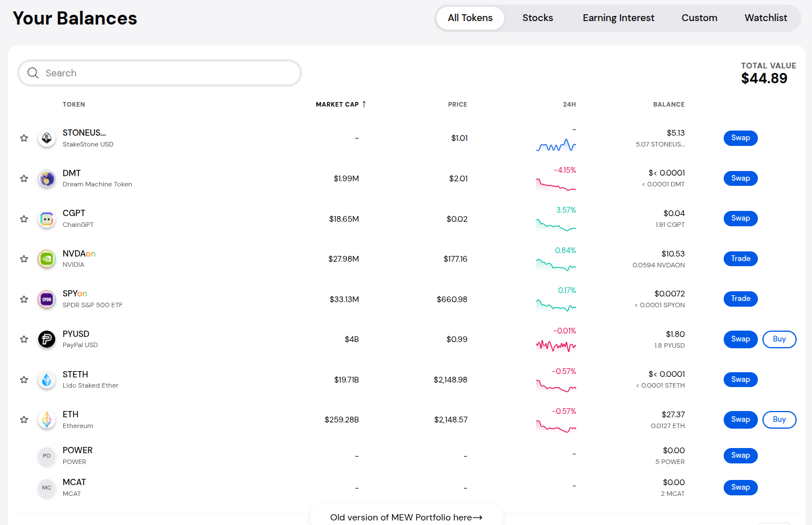View the STETH 24H sparkline chart
Viewport: 812px width, 525px height.
pyautogui.click(x=556, y=386)
